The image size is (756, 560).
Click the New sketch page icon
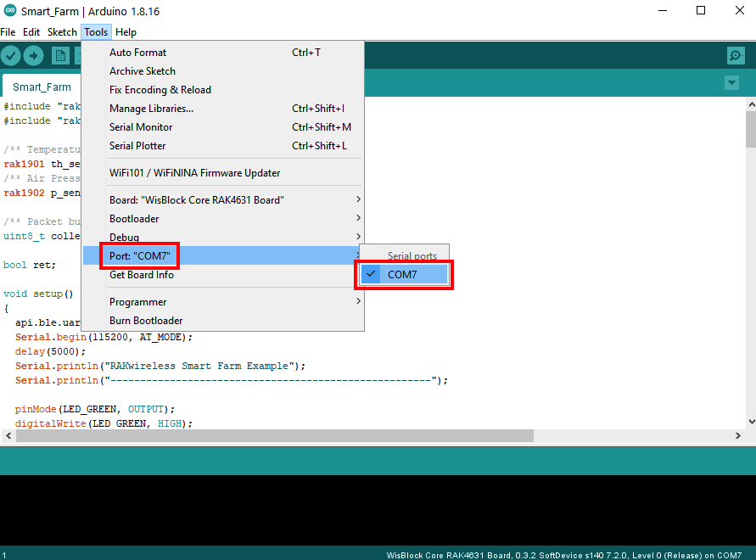coord(60,55)
